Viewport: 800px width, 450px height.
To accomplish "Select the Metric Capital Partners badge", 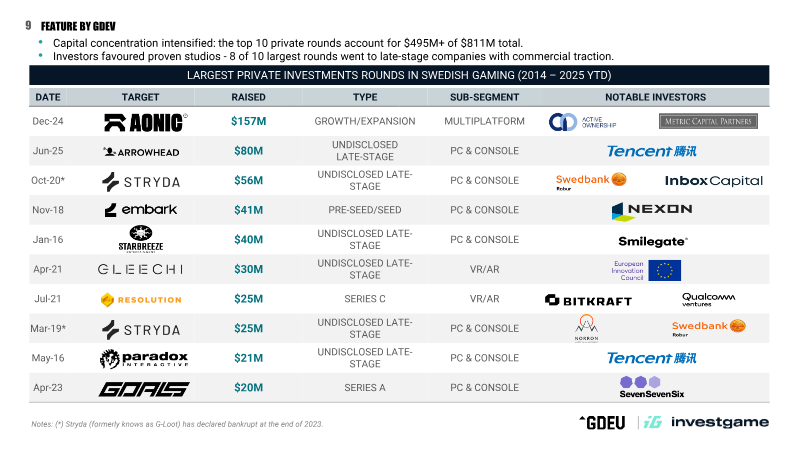I will [x=708, y=121].
